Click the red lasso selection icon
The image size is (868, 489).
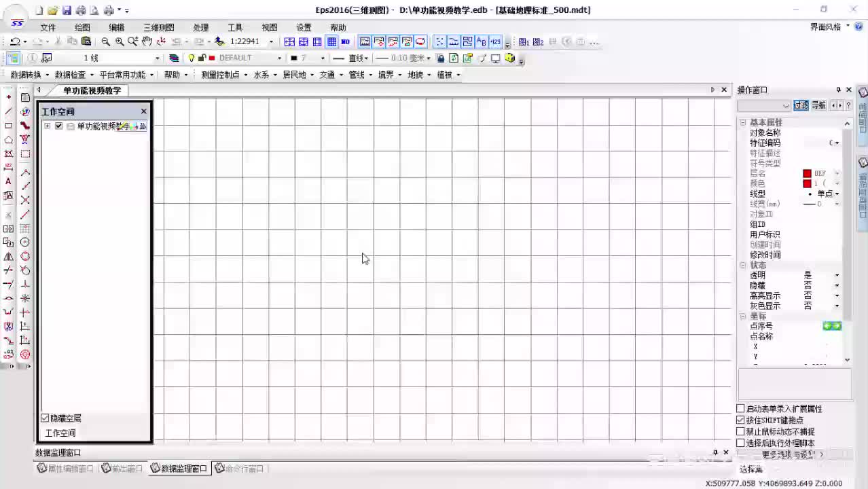(x=420, y=41)
